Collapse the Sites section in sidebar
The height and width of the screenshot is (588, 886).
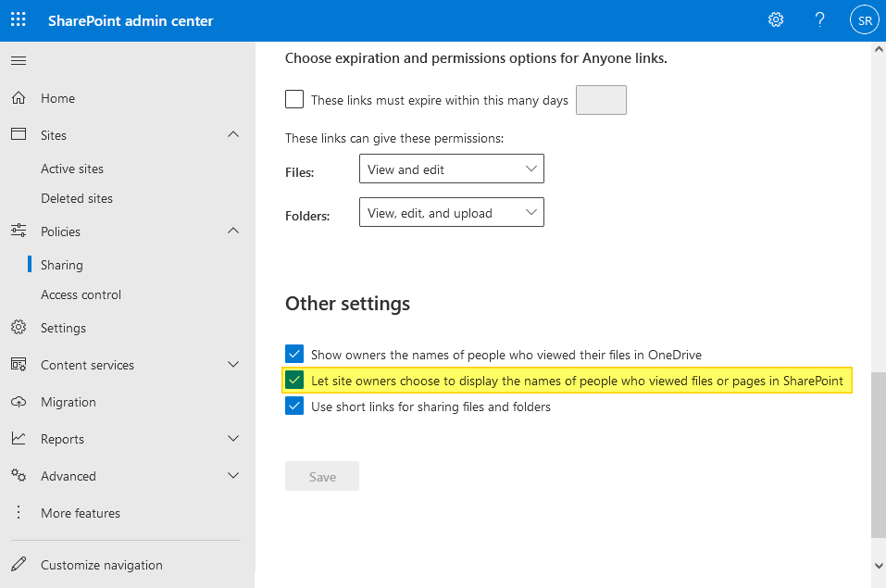[x=233, y=134]
